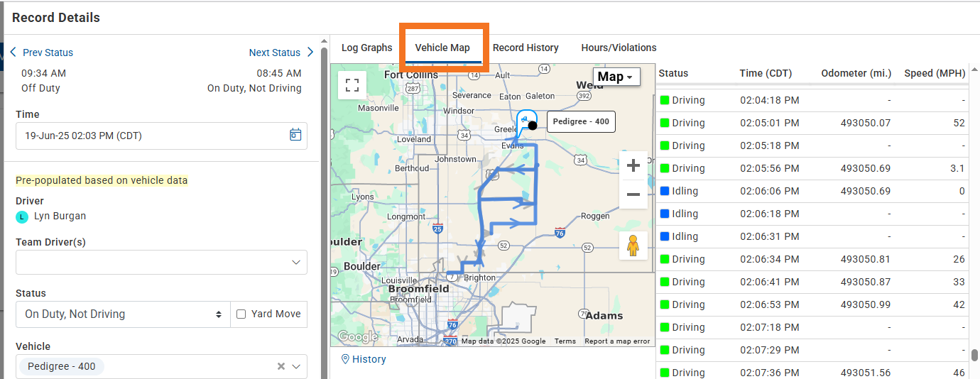The height and width of the screenshot is (379, 980).
Task: Open the Map type dropdown
Action: pyautogui.click(x=616, y=77)
